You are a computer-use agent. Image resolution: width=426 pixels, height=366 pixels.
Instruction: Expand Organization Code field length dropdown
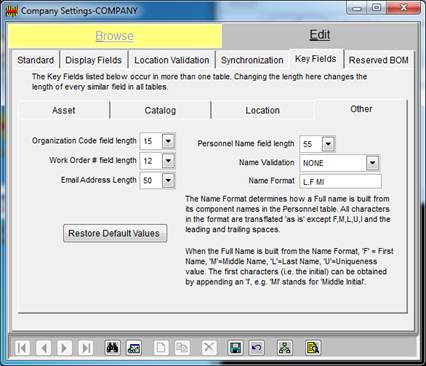click(x=168, y=141)
